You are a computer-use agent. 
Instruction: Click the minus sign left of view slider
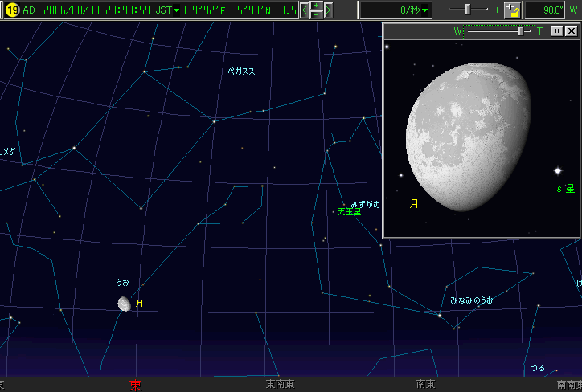[439, 10]
